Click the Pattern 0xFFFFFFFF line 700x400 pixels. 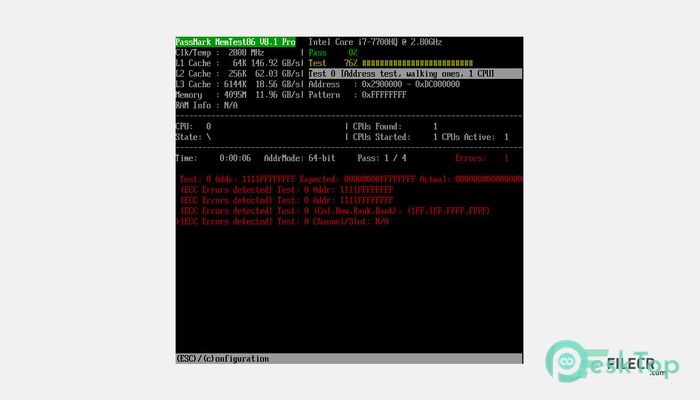pyautogui.click(x=357, y=95)
